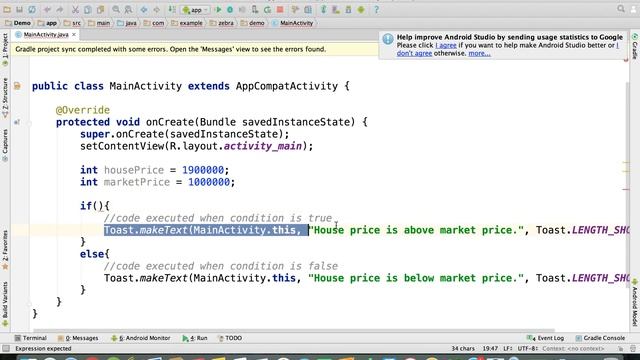Attach debugger to Android process icon
Image resolution: width=640 pixels, height=360 pixels.
pos(255,9)
